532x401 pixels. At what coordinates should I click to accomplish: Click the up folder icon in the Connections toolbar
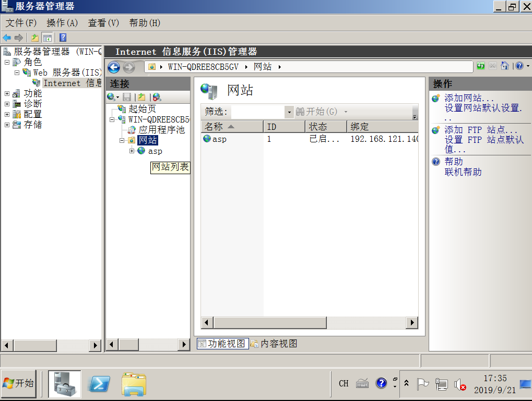click(142, 98)
